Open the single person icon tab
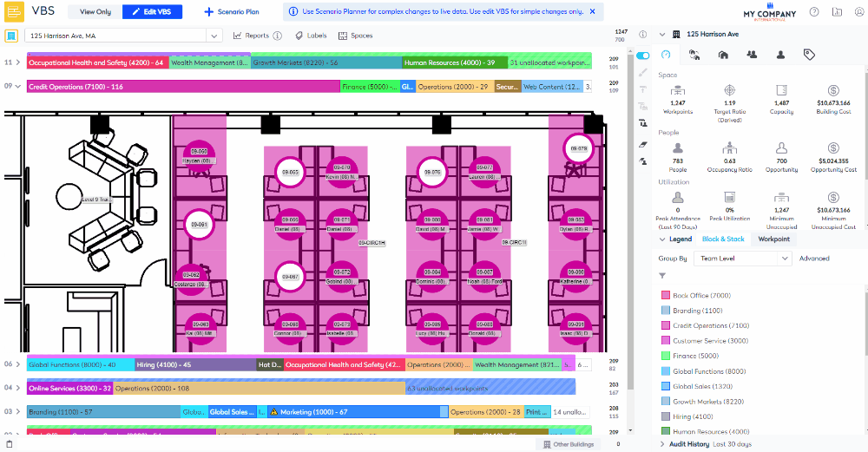This screenshot has height=452, width=868. (780, 55)
